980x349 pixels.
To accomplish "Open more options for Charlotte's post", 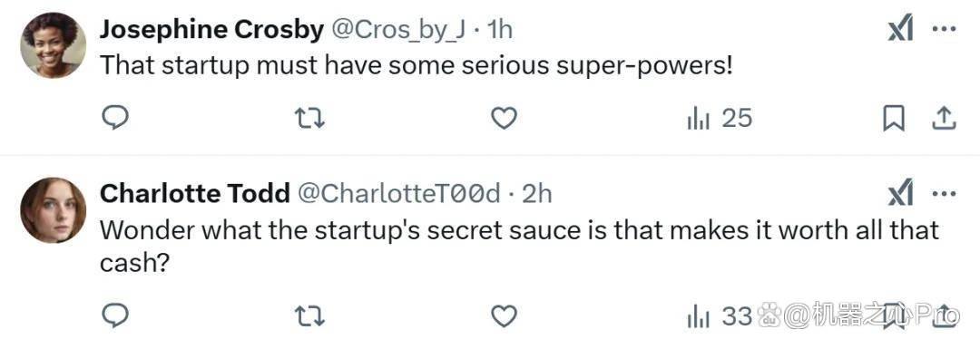I will (x=945, y=194).
